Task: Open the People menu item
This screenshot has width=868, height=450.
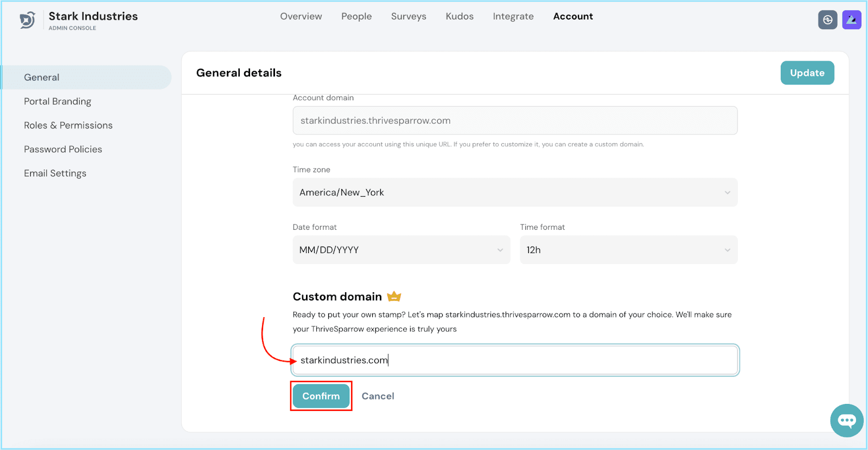Action: point(356,16)
